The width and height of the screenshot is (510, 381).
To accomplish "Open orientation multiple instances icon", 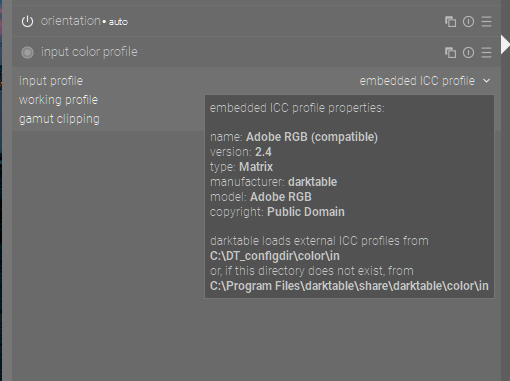I will 451,22.
